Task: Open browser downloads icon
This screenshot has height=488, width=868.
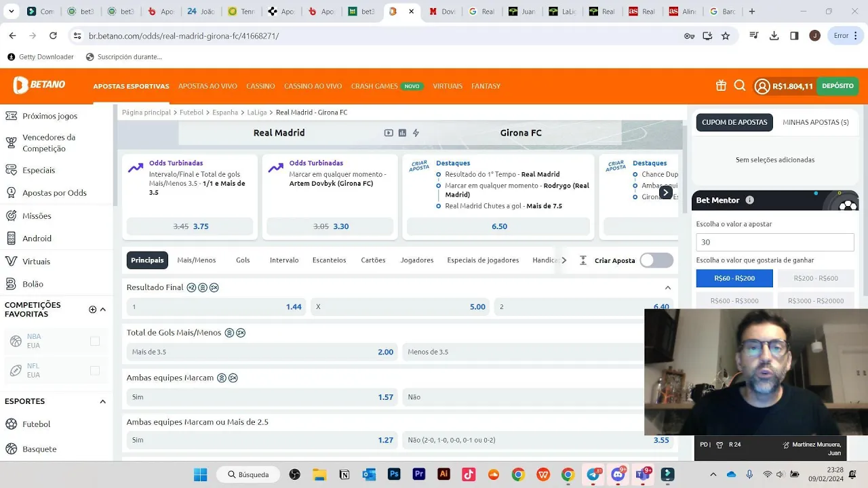Action: (774, 36)
